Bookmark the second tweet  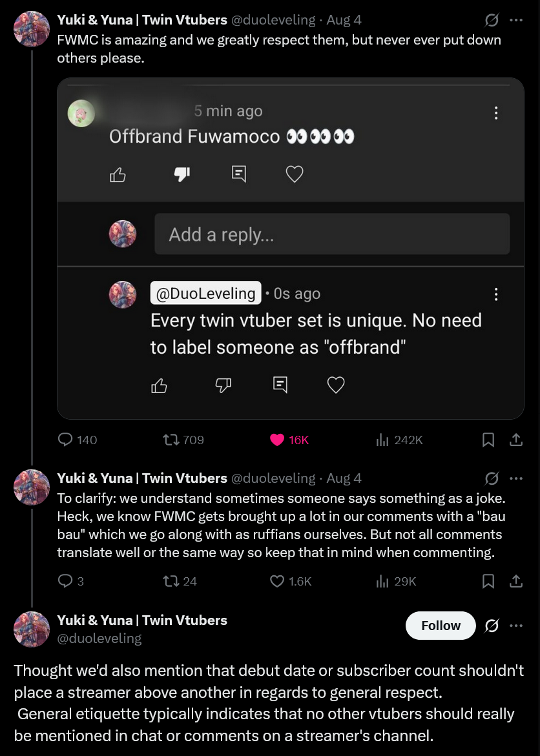coord(489,581)
